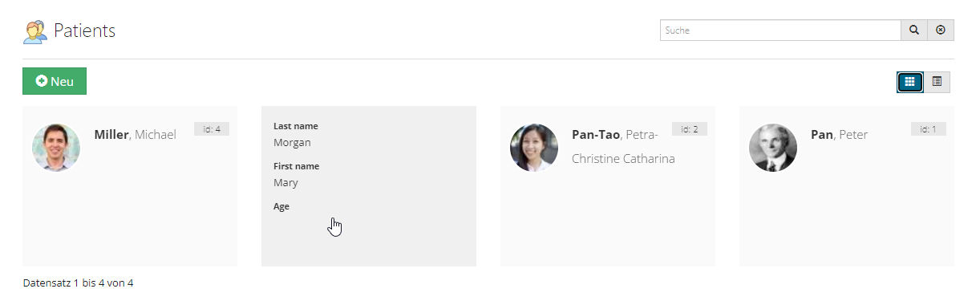Viewport: 980px width, 305px height.
Task: Switch to list table view
Action: [937, 81]
